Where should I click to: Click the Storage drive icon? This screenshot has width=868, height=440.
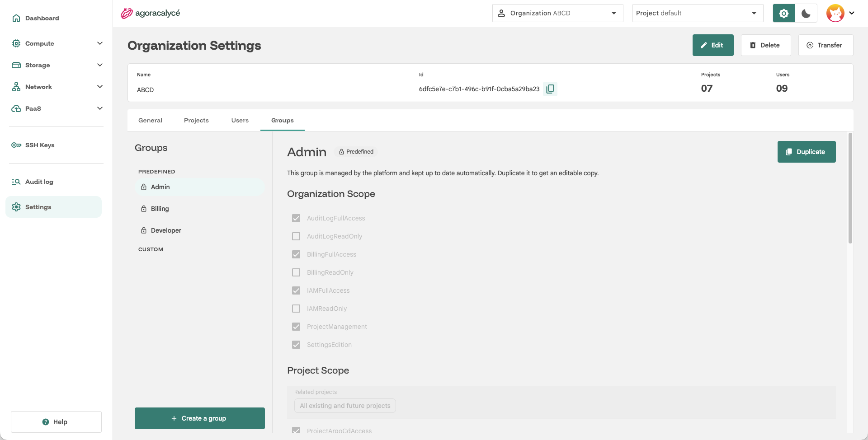pyautogui.click(x=16, y=65)
